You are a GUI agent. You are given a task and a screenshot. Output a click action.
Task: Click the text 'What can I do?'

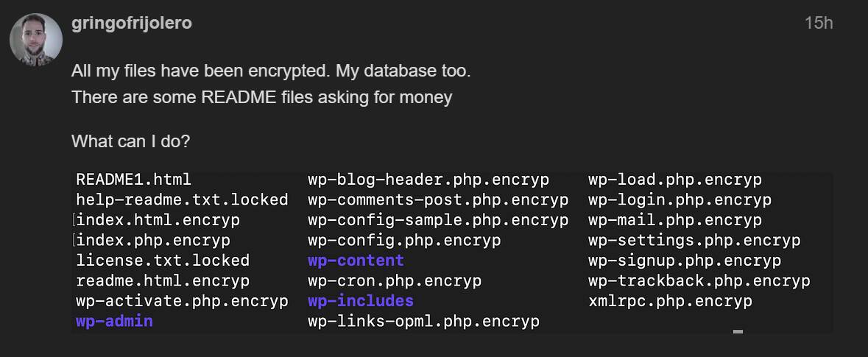130,141
